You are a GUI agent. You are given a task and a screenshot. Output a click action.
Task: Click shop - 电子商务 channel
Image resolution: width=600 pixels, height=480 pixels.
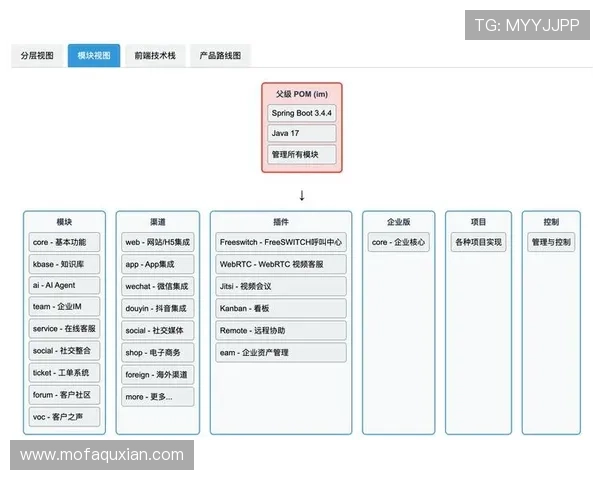158,353
